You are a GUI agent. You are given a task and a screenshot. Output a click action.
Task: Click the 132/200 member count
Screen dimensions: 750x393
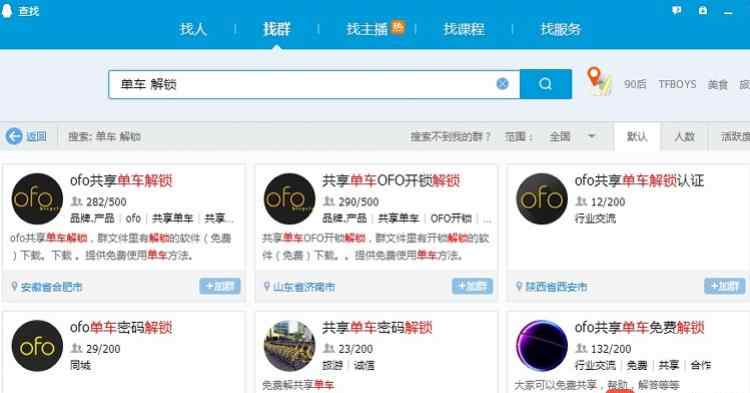tap(611, 349)
